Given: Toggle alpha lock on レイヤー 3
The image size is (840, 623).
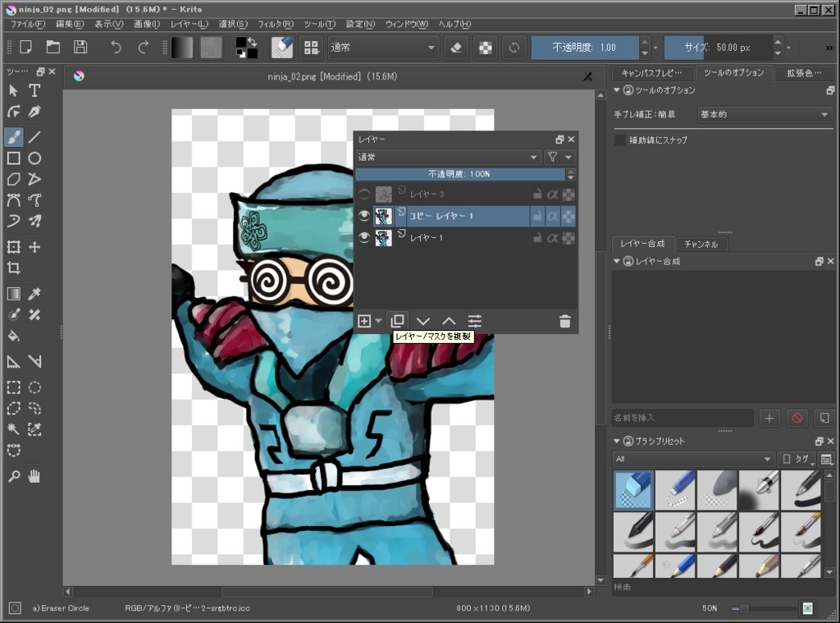Looking at the screenshot, I should 568,194.
